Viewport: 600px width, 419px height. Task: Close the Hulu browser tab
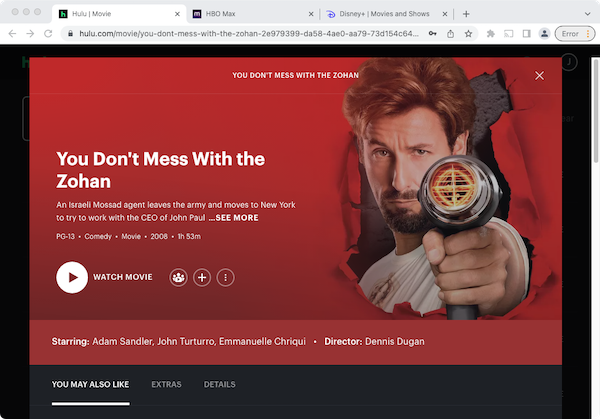(x=177, y=14)
